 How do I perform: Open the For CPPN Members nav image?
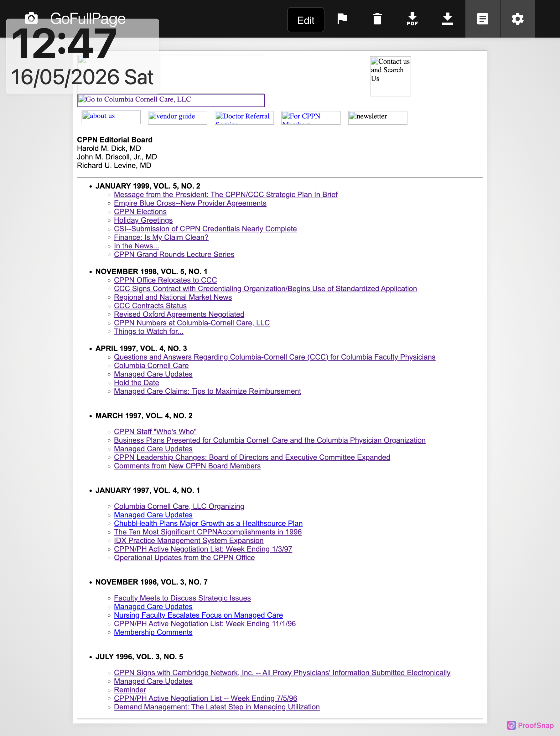(311, 118)
